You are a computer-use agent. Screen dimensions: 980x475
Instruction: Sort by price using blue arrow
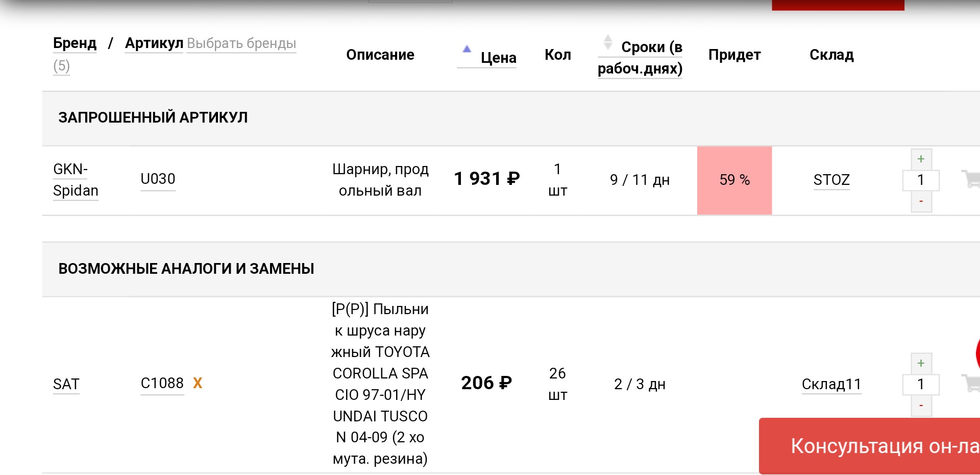tap(467, 49)
